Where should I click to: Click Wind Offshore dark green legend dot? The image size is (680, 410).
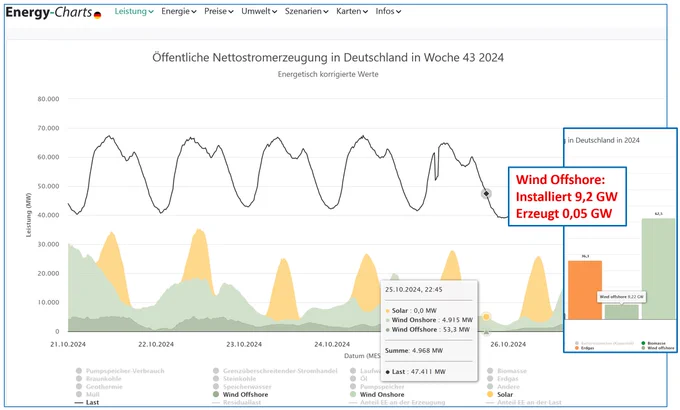click(x=216, y=394)
